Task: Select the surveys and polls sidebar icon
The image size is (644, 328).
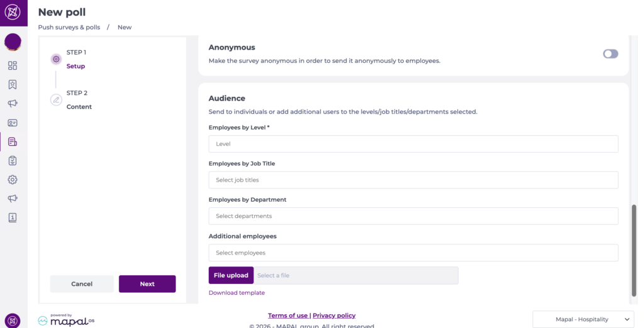Action: pyautogui.click(x=13, y=141)
